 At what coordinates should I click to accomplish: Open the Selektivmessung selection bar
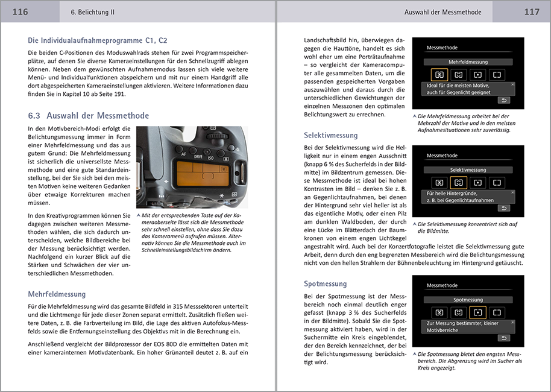[468, 169]
